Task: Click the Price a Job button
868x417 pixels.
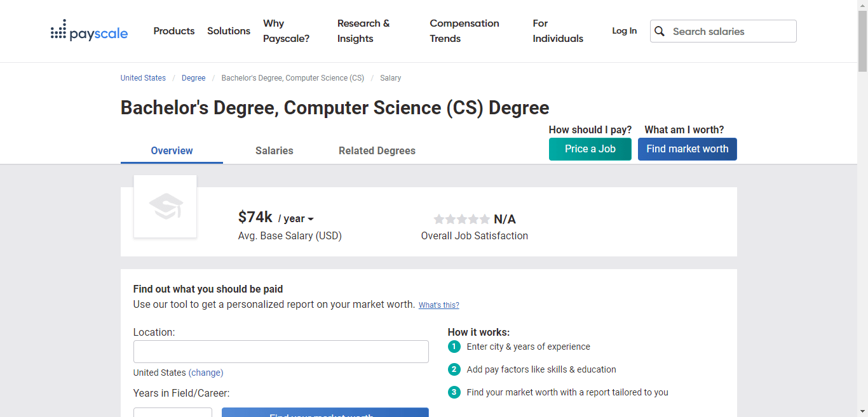Action: [590, 149]
